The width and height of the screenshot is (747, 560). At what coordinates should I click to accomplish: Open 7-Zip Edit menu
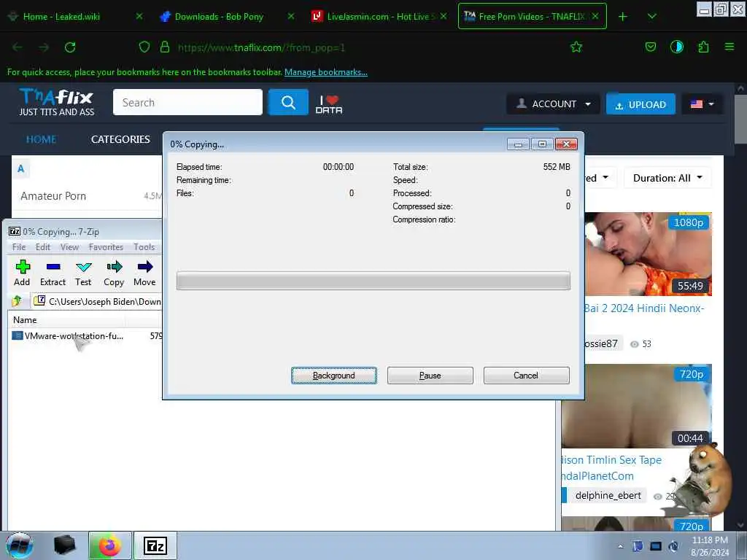click(43, 246)
